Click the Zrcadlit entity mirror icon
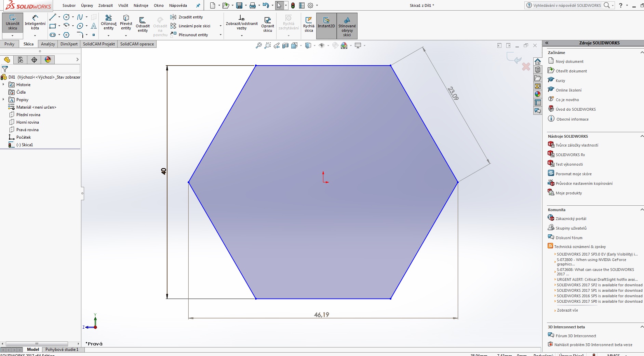This screenshot has width=644, height=356. point(173,17)
